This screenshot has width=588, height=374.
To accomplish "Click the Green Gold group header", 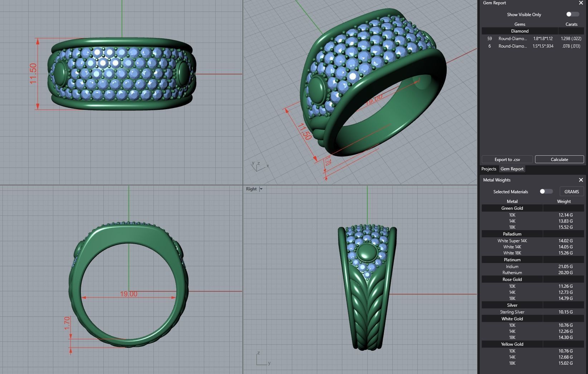I will pos(512,208).
